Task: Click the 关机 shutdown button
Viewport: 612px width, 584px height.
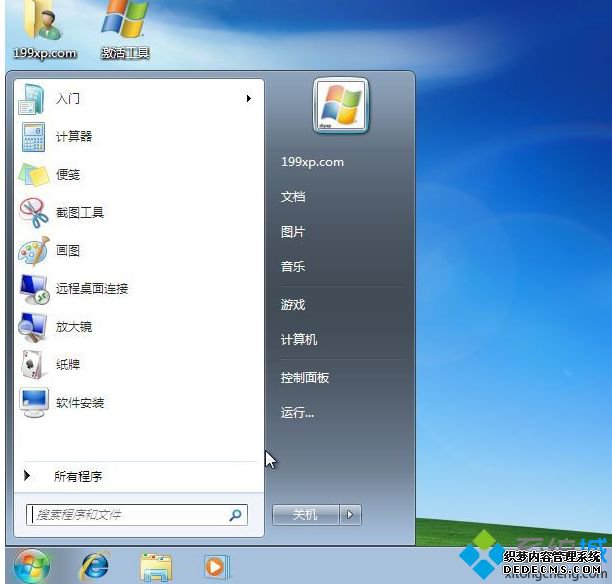Action: (x=306, y=515)
